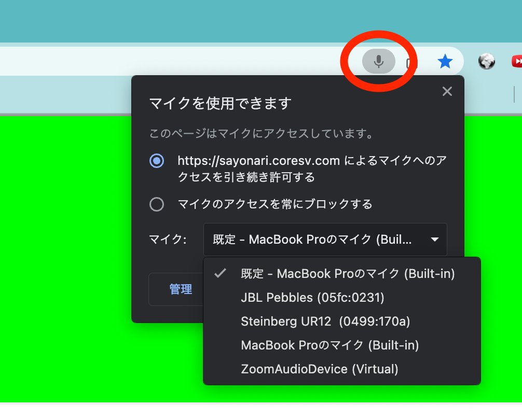Choose ZoomAudioDevice (Virtual) microphone

tap(342, 369)
